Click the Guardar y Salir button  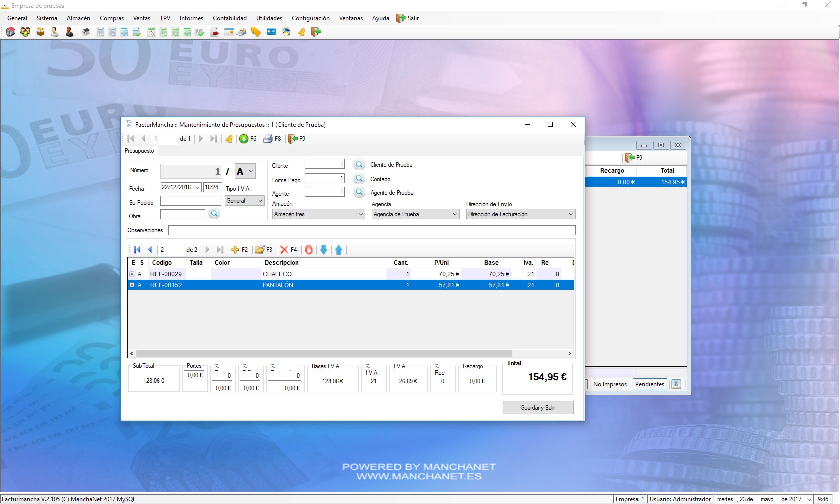coord(538,408)
